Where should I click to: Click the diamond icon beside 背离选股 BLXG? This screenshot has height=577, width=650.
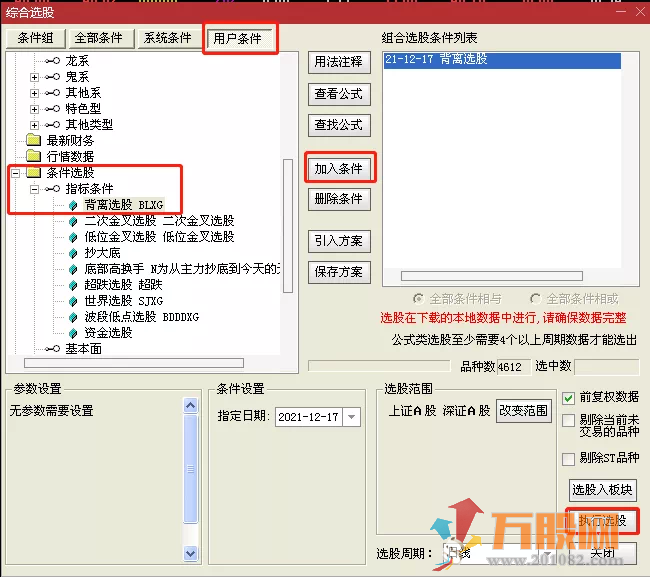73,205
